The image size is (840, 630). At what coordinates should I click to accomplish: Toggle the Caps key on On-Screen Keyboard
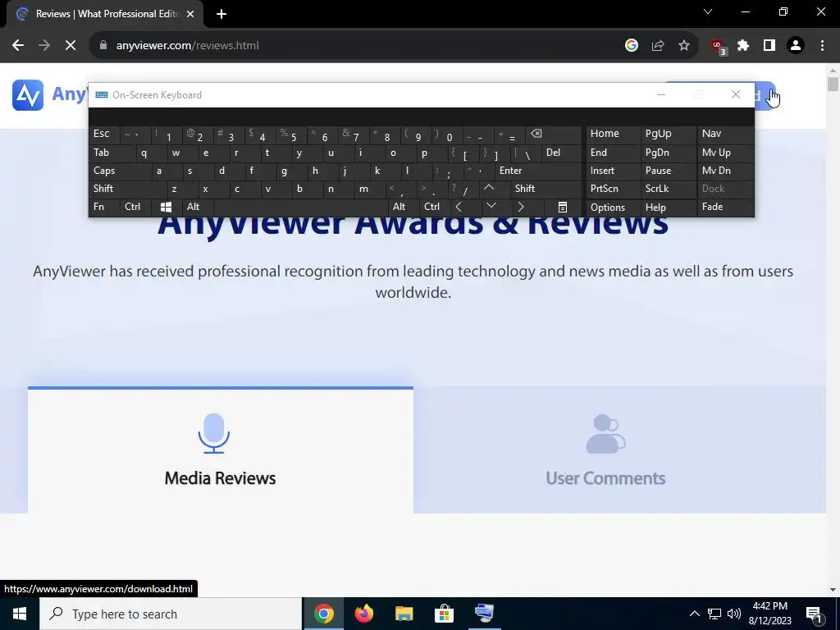point(120,171)
